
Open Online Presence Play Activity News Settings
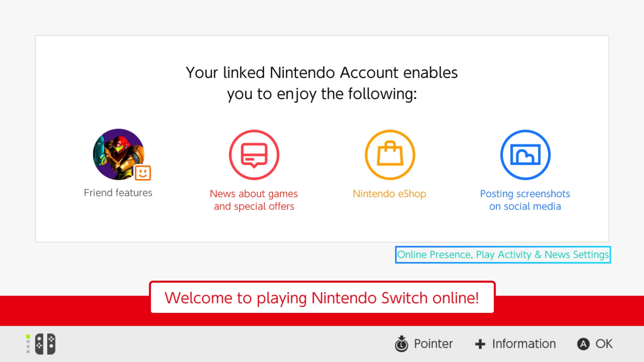click(503, 254)
